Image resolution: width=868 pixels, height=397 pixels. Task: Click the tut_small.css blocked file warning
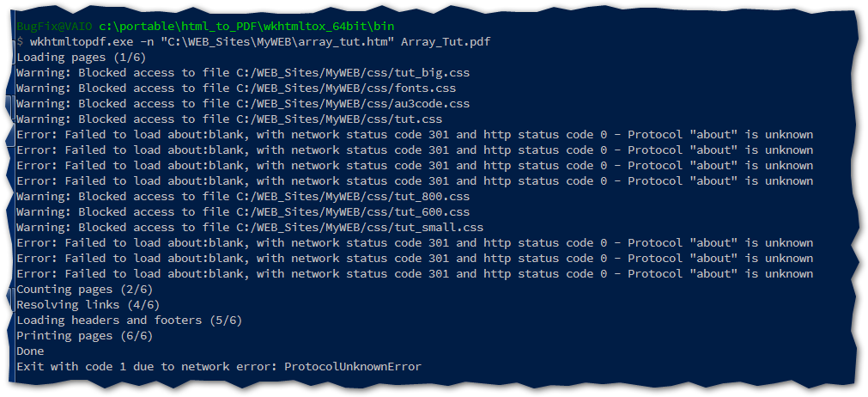(x=250, y=227)
